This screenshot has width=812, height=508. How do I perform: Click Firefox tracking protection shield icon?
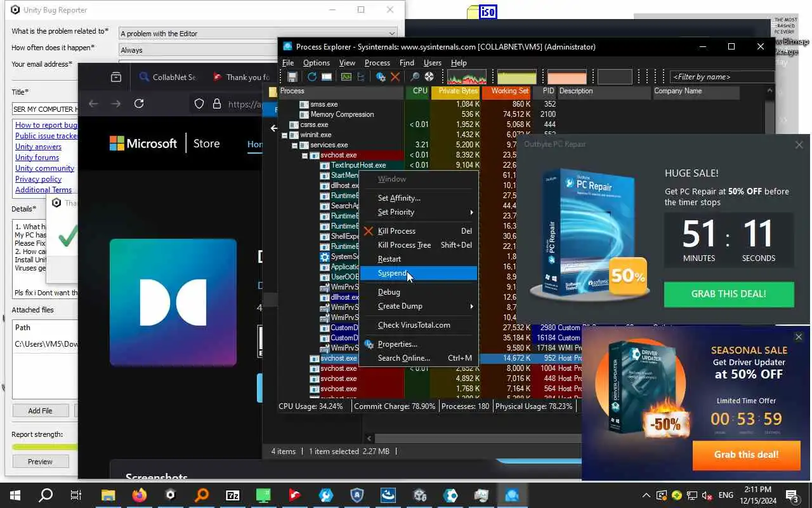coord(199,104)
